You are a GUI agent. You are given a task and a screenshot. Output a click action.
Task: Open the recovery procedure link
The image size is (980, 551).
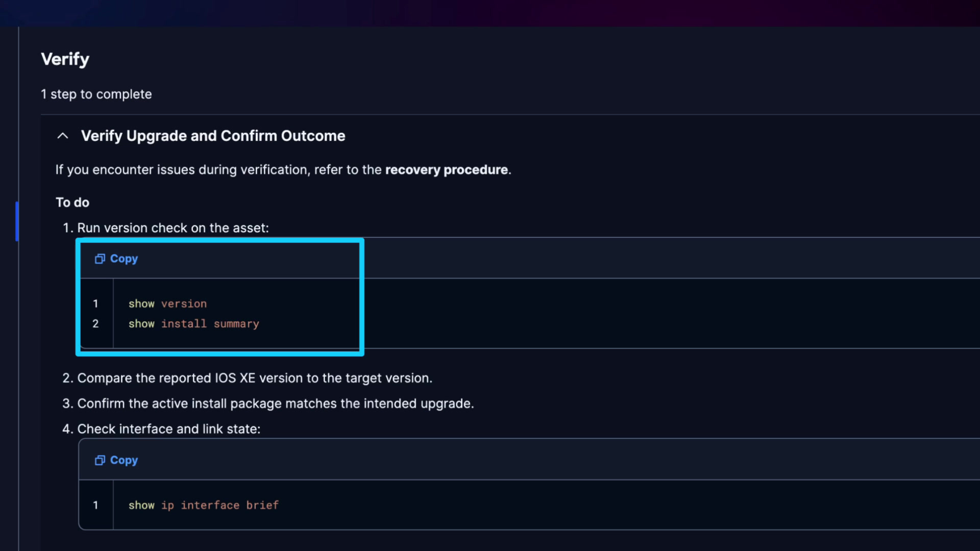pyautogui.click(x=446, y=170)
